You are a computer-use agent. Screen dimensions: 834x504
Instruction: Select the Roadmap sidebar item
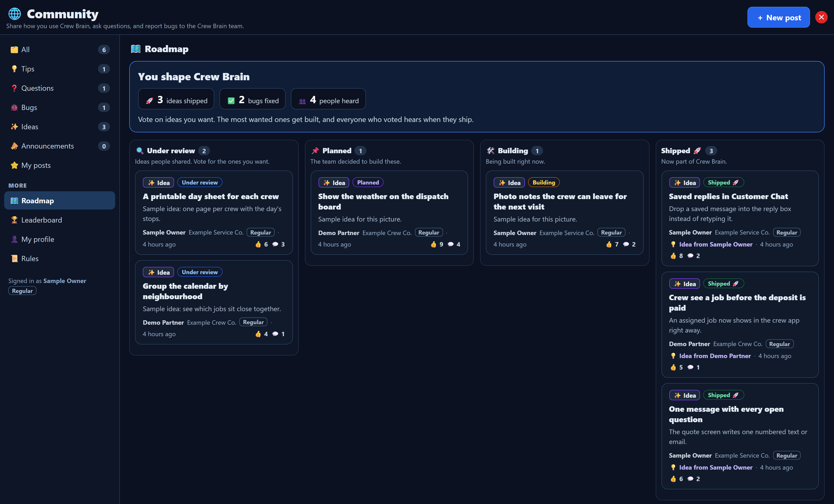point(60,201)
